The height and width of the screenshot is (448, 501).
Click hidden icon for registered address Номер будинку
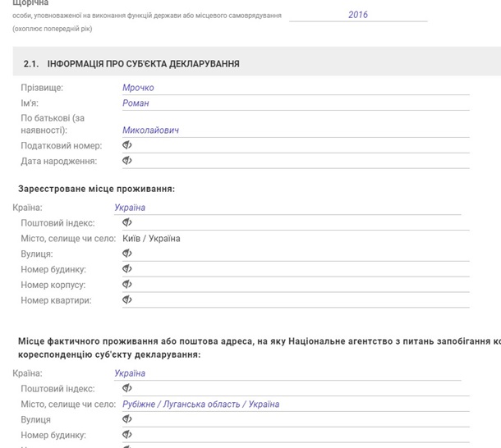pyautogui.click(x=127, y=269)
